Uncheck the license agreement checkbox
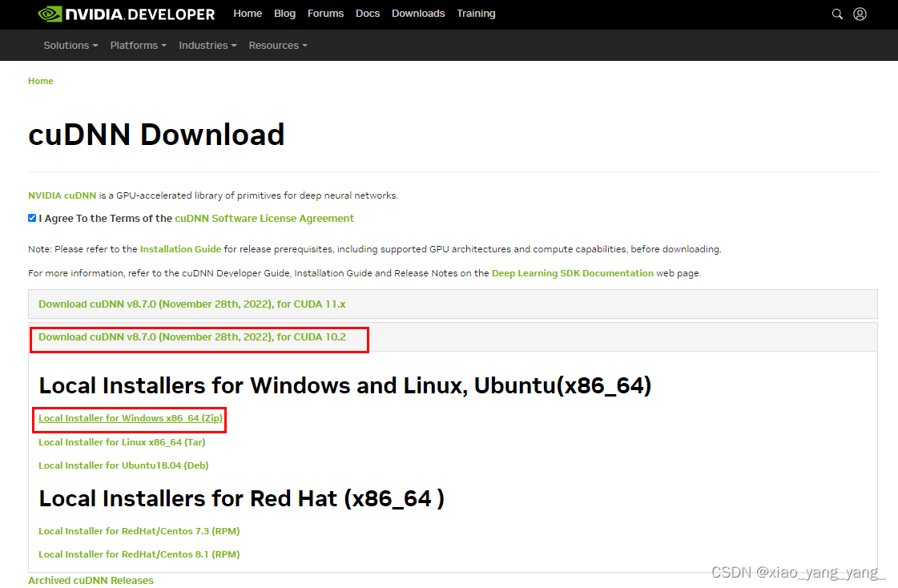898x588 pixels. click(32, 218)
